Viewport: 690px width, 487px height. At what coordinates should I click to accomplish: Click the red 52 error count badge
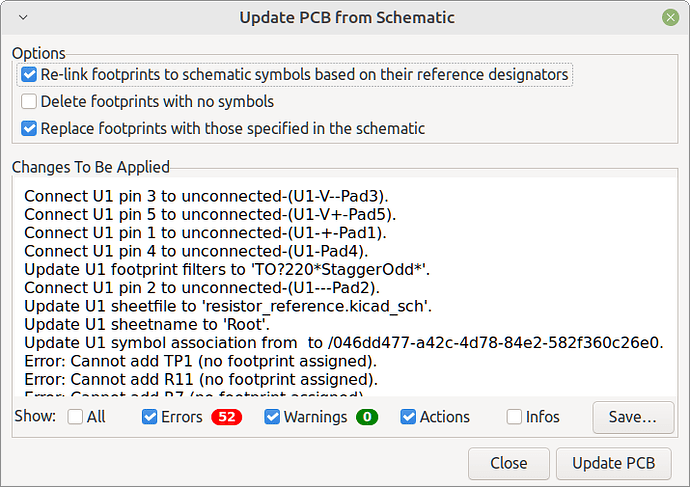(226, 417)
